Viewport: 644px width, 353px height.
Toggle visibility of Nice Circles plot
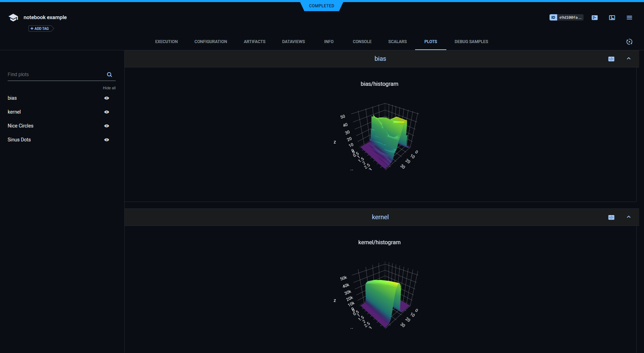(107, 126)
